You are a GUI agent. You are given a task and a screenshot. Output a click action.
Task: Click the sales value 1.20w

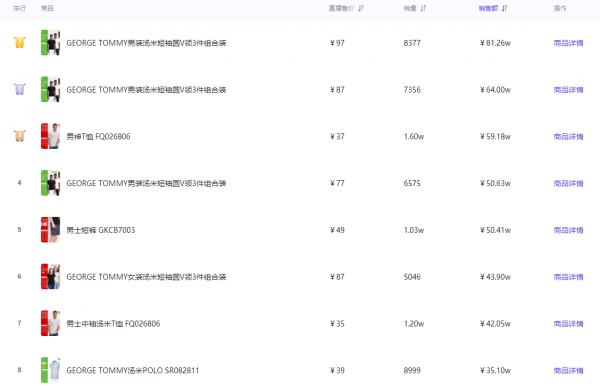(x=414, y=324)
